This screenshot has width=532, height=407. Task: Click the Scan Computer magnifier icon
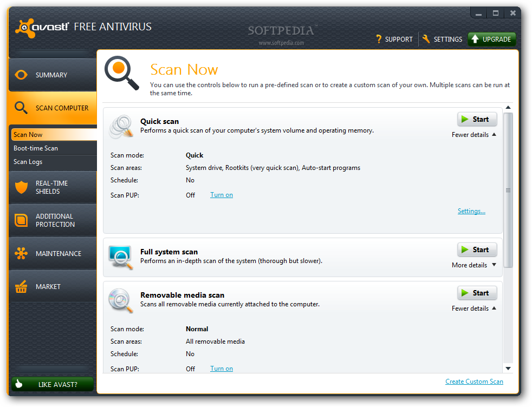pos(21,108)
